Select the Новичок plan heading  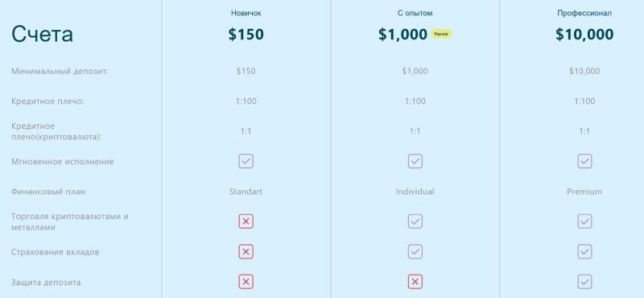point(246,13)
